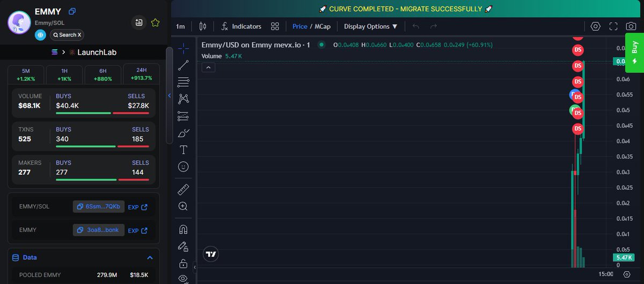Click the left panel scrollbar
The width and height of the screenshot is (644, 284).
click(x=169, y=95)
